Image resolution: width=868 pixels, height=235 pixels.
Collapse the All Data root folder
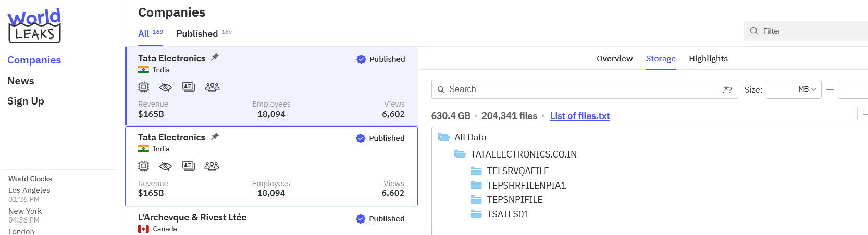[x=470, y=137]
